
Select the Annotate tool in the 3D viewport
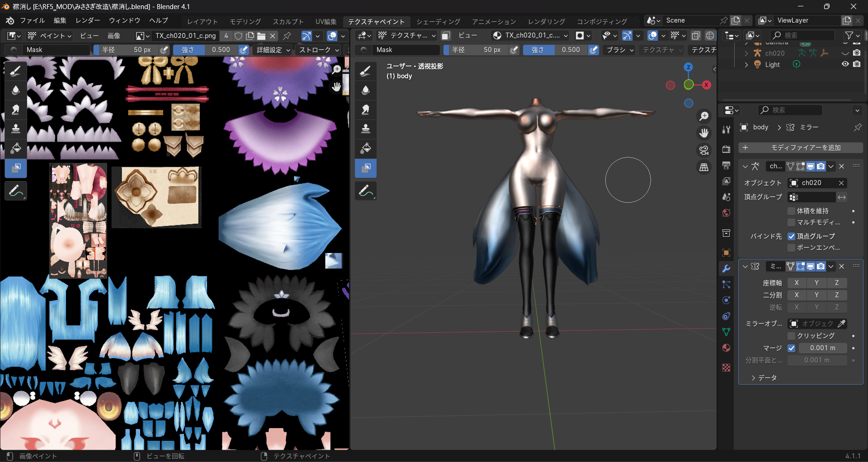366,191
